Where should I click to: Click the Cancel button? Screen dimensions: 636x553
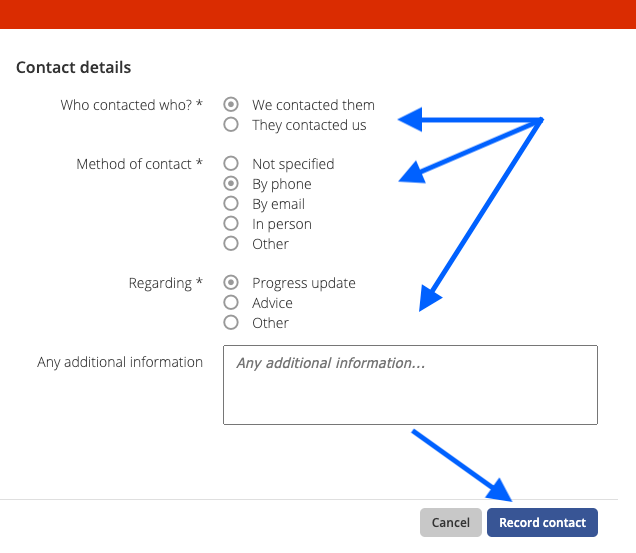coord(451,523)
